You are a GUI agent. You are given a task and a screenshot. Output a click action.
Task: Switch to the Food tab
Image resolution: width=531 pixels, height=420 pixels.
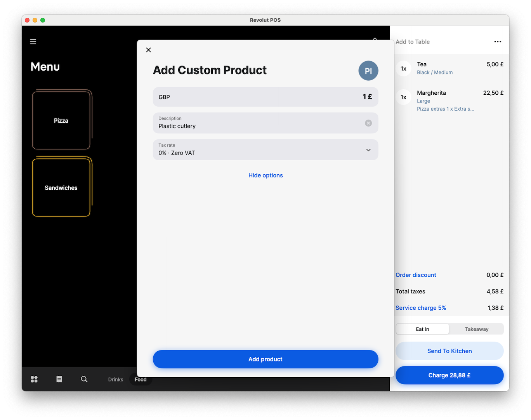(x=141, y=380)
